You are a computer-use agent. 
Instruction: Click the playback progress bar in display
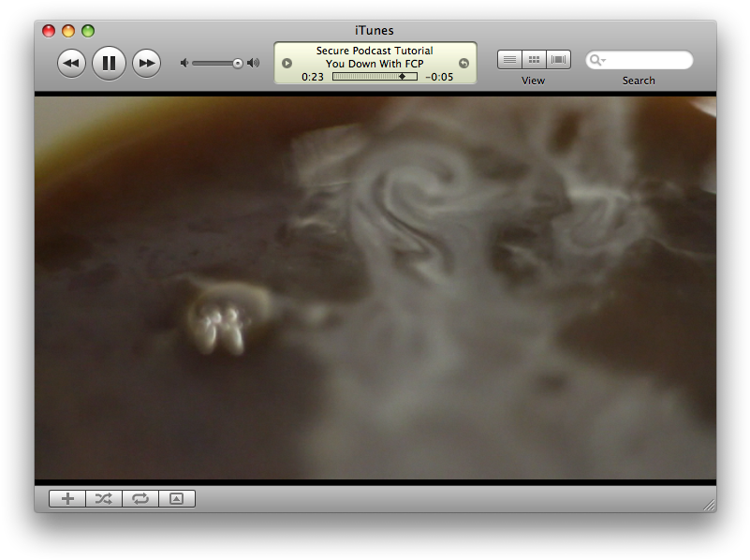375,77
